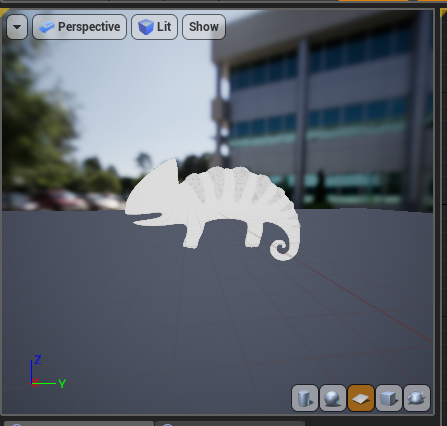The height and width of the screenshot is (426, 447).
Task: Select the plane preview mesh
Action: coord(361,398)
